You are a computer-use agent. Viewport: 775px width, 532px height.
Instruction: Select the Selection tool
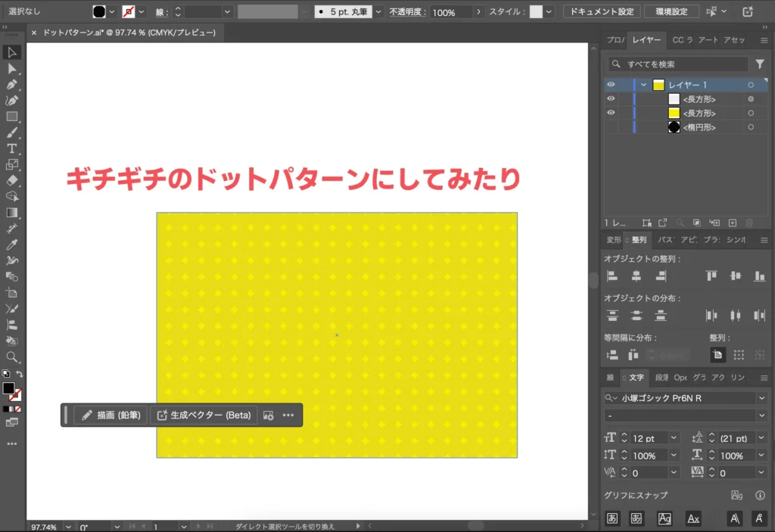tap(11, 52)
